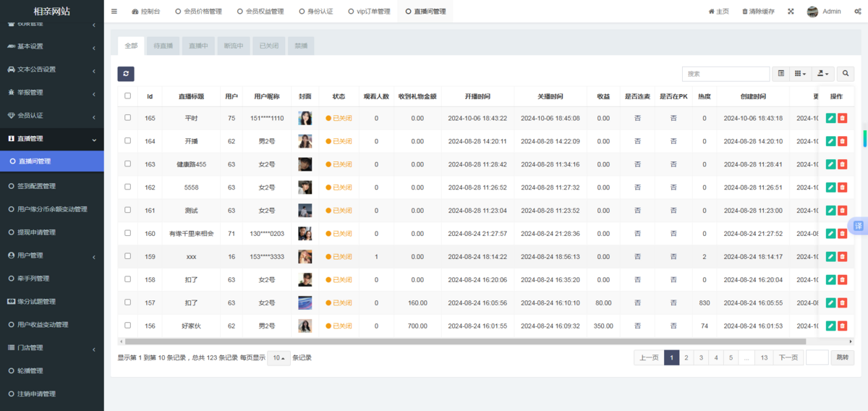Toggle card view table icon
This screenshot has height=411, width=868.
(781, 74)
